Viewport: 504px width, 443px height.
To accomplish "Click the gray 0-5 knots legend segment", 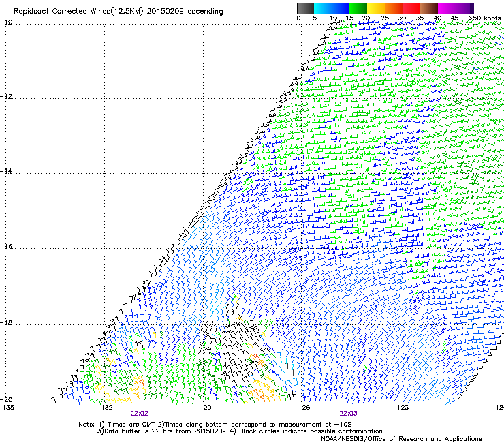I will (305, 8).
